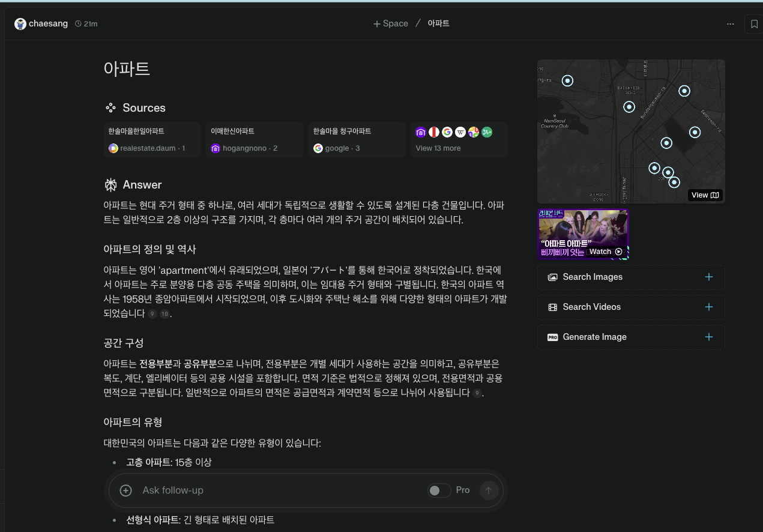The image size is (763, 532).
Task: Click the Sources heading icon
Action: click(x=110, y=108)
